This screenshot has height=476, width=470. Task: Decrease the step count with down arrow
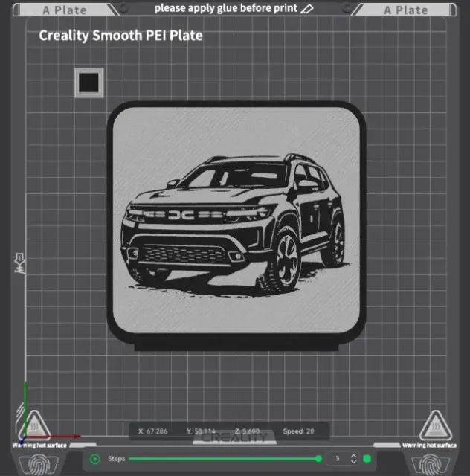coord(353,461)
